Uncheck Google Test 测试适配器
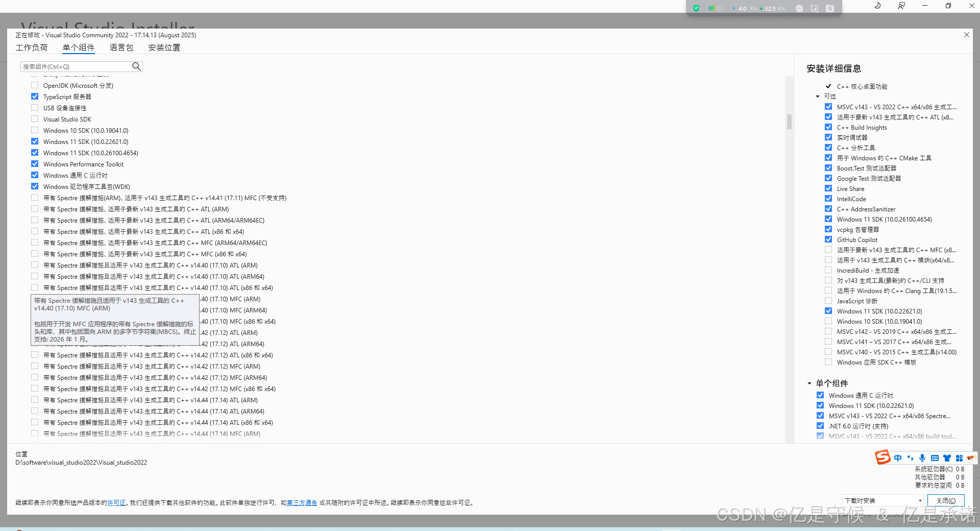The image size is (980, 531). (x=828, y=178)
